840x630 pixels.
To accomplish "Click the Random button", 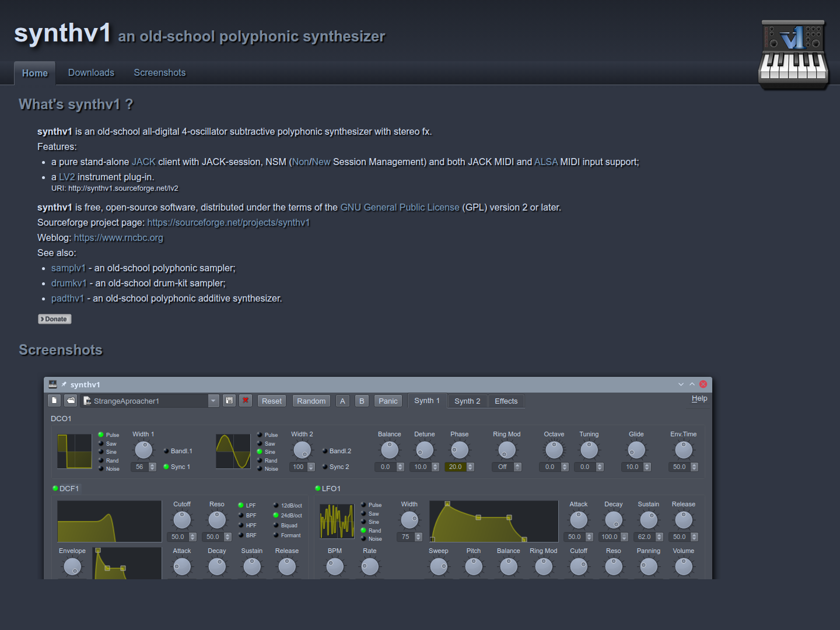I will (311, 401).
